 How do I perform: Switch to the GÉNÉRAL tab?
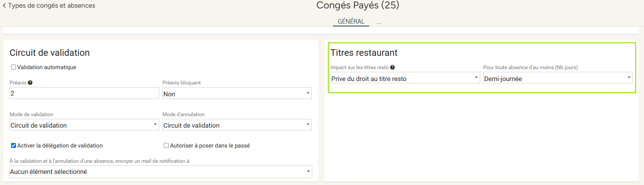click(351, 21)
